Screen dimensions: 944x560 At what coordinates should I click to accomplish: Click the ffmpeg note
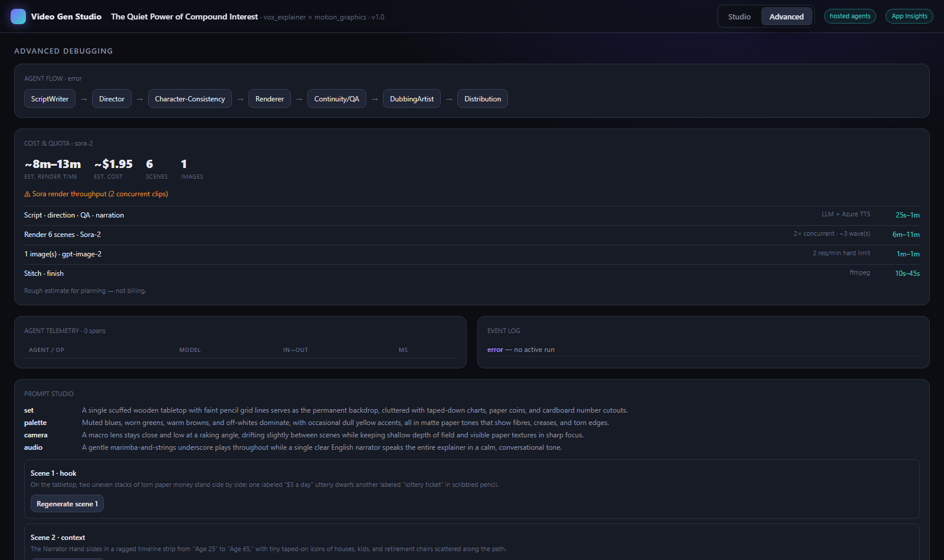[x=860, y=272]
